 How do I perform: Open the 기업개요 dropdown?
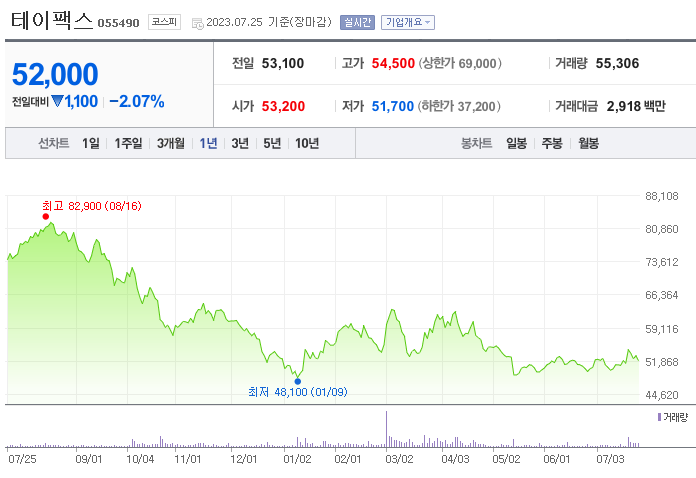pyautogui.click(x=407, y=22)
